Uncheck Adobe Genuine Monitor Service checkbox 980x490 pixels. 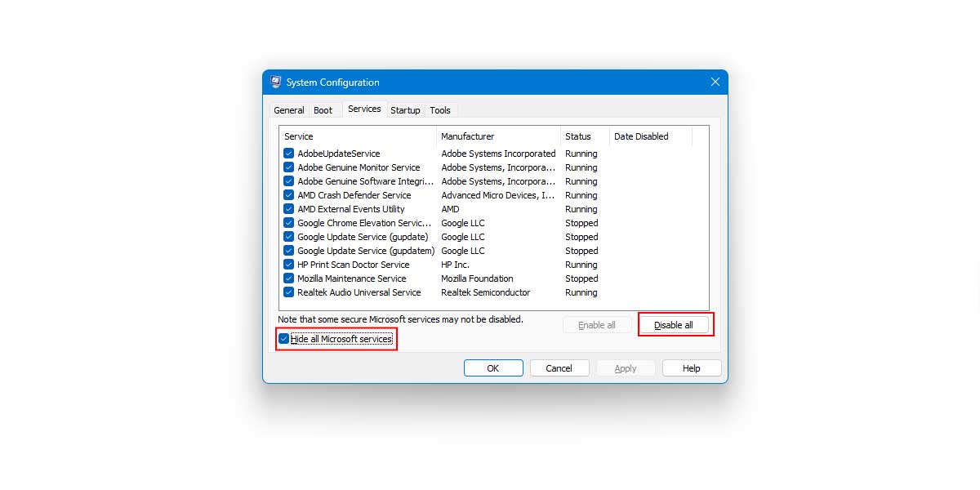click(x=288, y=167)
